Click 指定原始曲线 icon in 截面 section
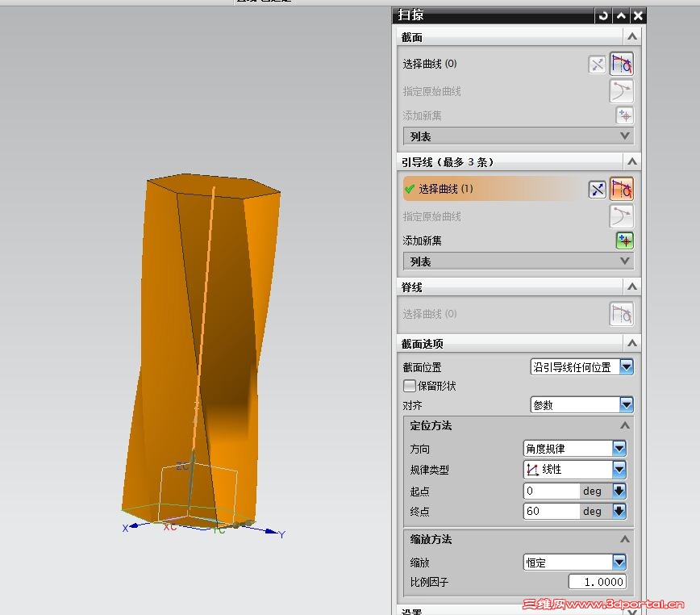The width and height of the screenshot is (700, 615). (x=622, y=91)
